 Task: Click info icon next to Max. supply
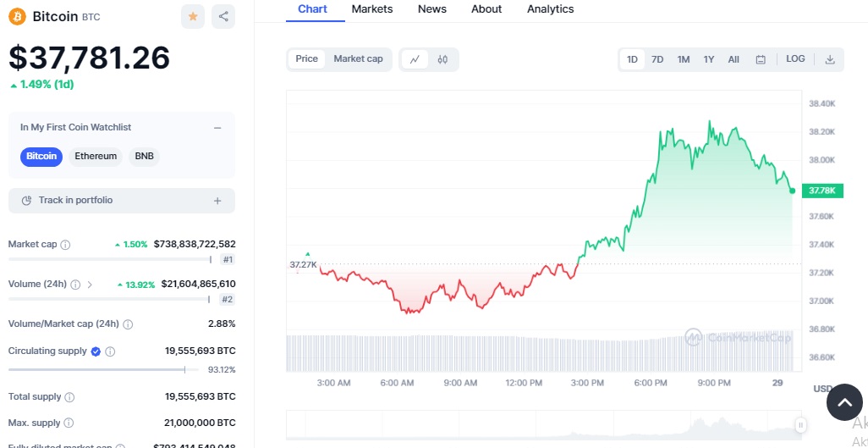point(69,423)
